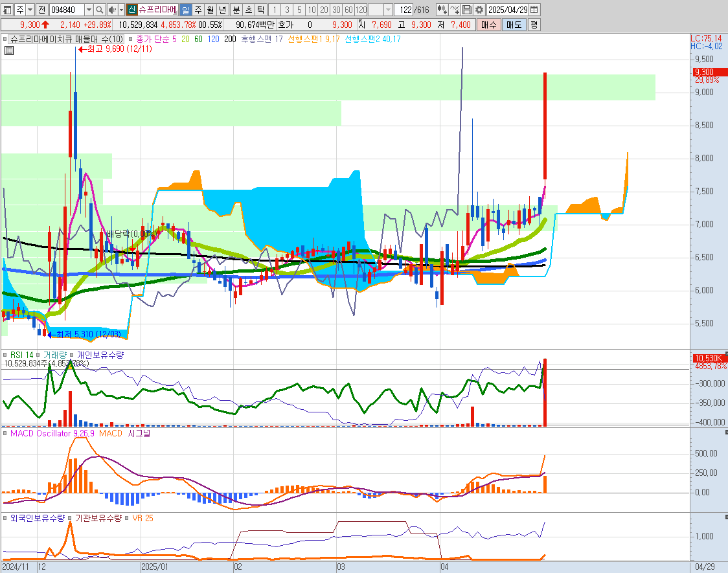Collapse the foreign holdings panel corner icon
Image resolution: width=728 pixels, height=573 pixels.
[x=725, y=517]
